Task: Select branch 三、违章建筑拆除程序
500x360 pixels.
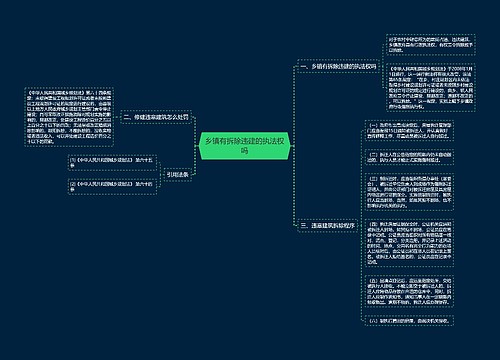Action: pos(327,225)
